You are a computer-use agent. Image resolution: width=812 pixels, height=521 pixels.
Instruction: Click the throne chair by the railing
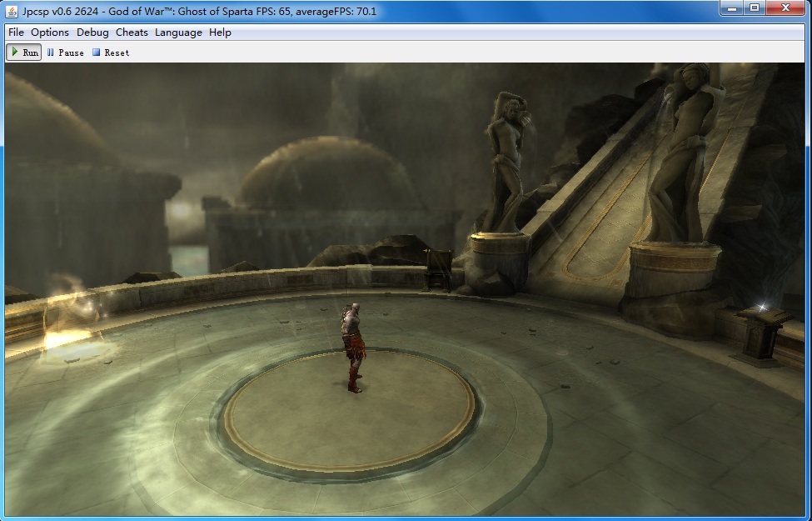coord(436,268)
